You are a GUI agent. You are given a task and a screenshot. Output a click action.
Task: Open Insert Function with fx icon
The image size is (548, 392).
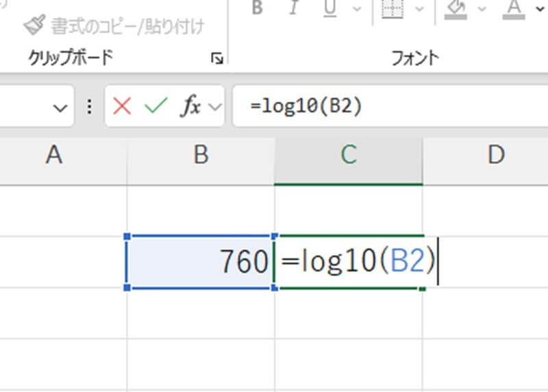[x=190, y=106]
